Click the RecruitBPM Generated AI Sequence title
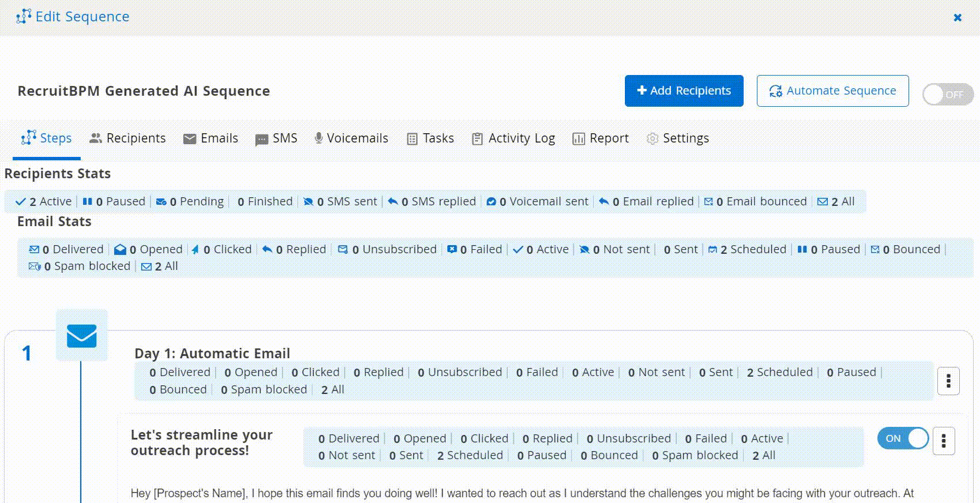The height and width of the screenshot is (503, 980). (144, 91)
